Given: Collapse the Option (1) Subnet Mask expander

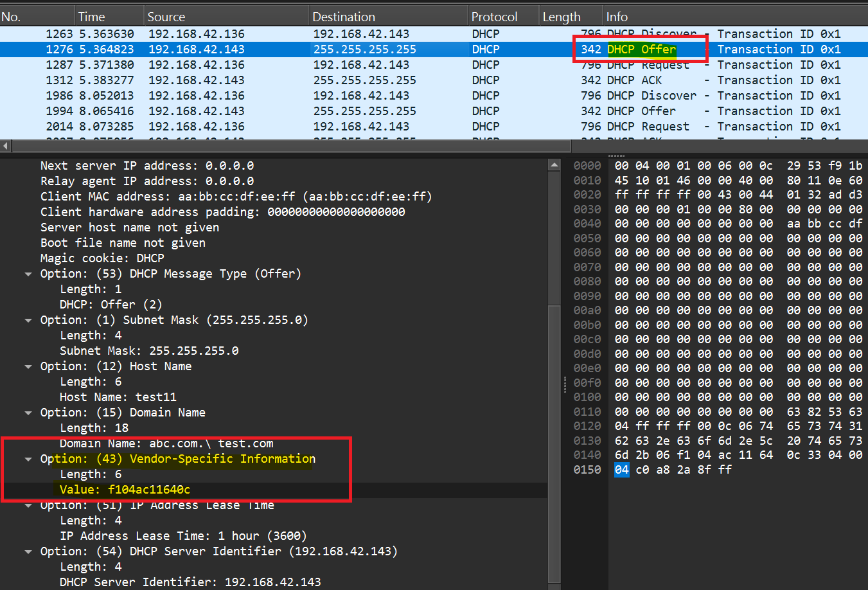Looking at the screenshot, I should coord(28,319).
